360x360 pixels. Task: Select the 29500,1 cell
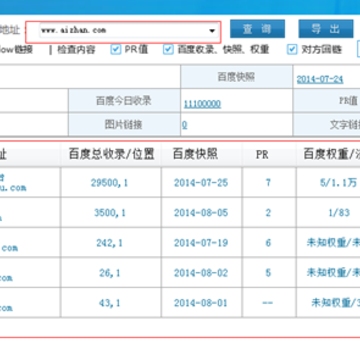111,182
